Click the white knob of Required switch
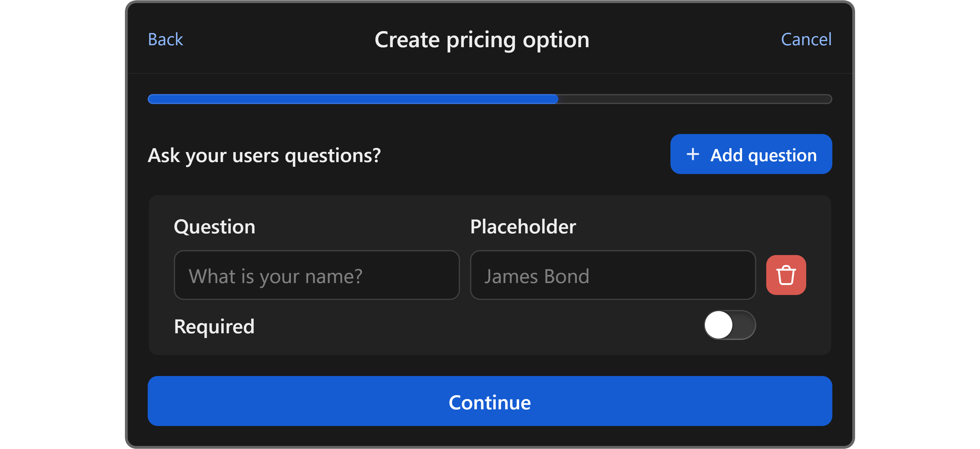Viewport: 980px width, 449px height. coord(718,325)
